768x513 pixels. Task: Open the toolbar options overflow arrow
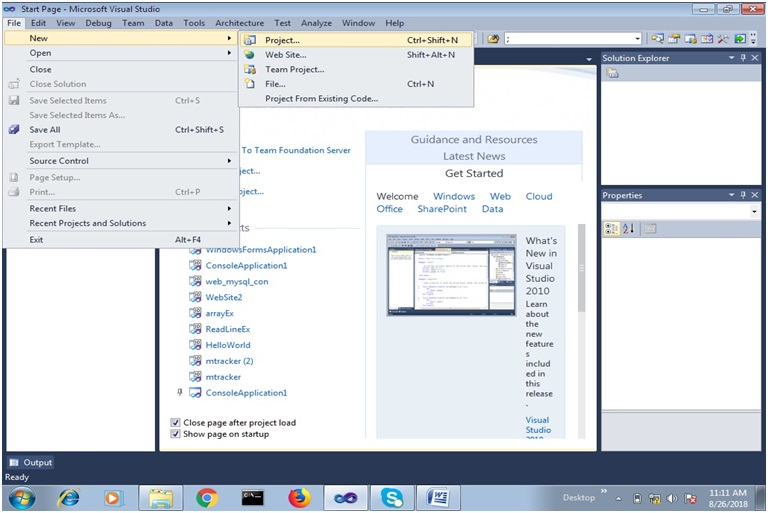(x=754, y=39)
